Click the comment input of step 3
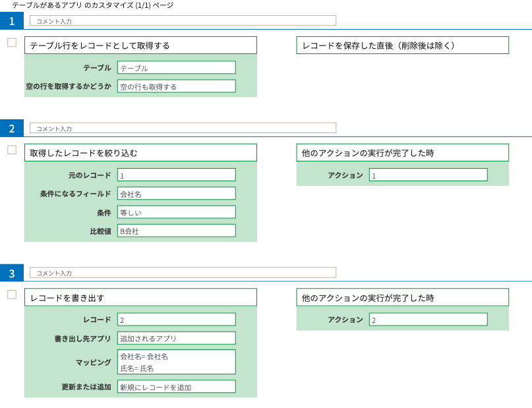The height and width of the screenshot is (408, 532). (183, 273)
